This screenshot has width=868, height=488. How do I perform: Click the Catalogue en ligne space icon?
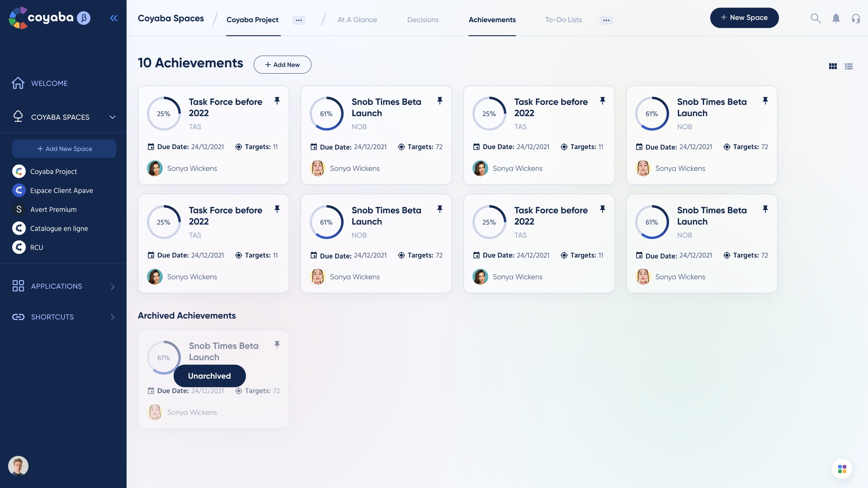[19, 228]
